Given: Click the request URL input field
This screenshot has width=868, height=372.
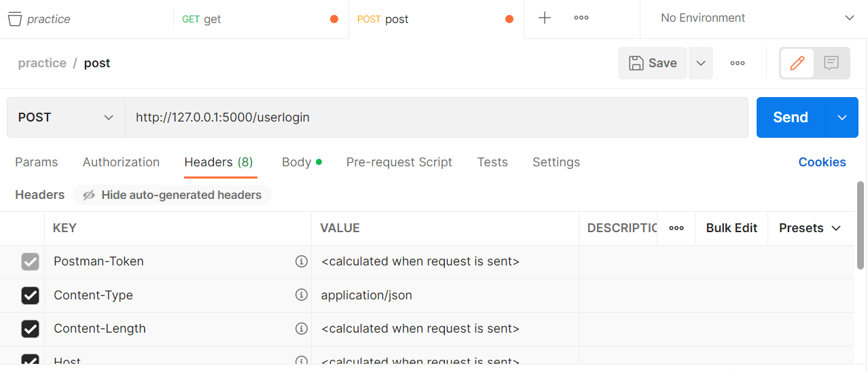Looking at the screenshot, I should coord(435,117).
